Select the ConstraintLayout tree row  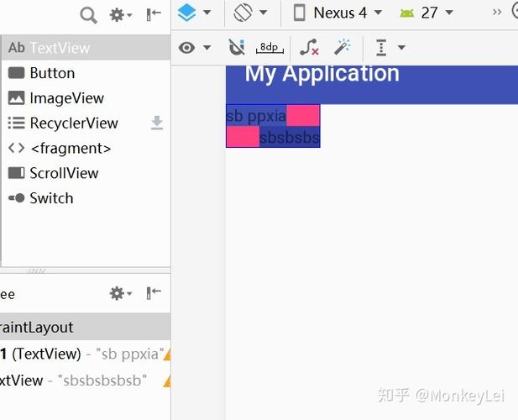[86, 327]
